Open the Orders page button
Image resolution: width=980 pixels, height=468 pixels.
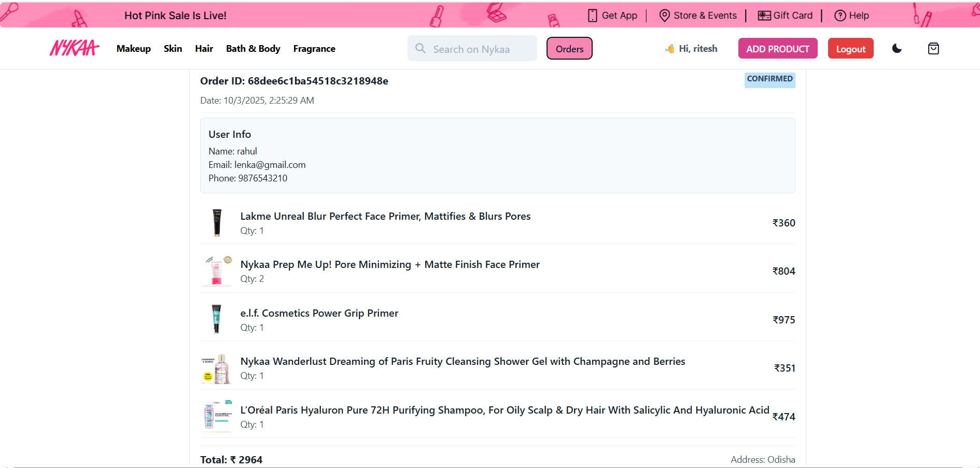tap(569, 48)
